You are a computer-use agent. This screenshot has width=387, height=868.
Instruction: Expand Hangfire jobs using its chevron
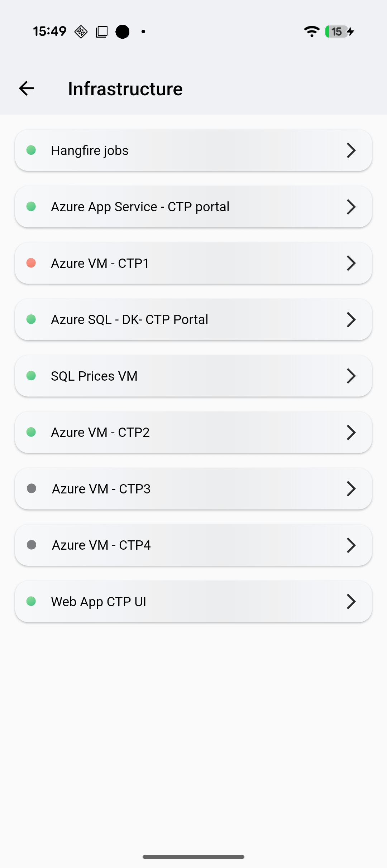(x=351, y=150)
